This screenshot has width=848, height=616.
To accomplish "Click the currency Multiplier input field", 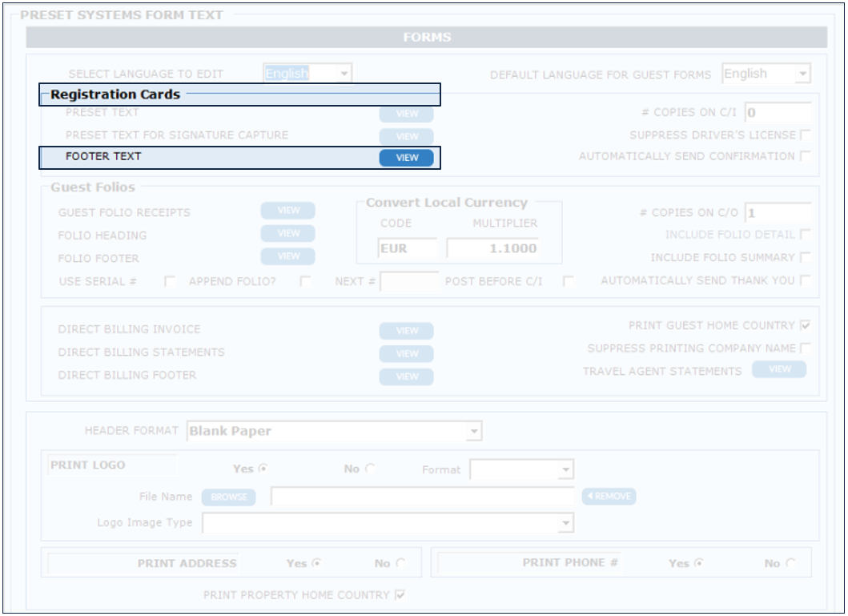I will tap(492, 248).
